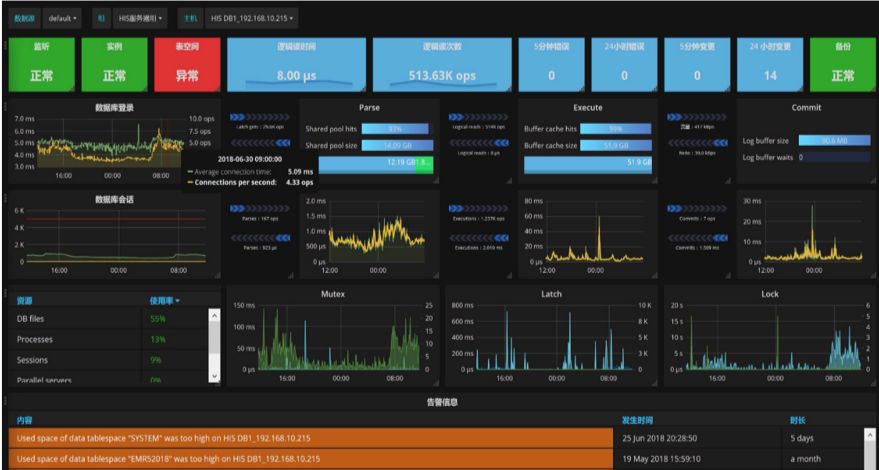The width and height of the screenshot is (879, 470).
Task: Click the Commits ms backward arrows indicator
Action: 697,238
